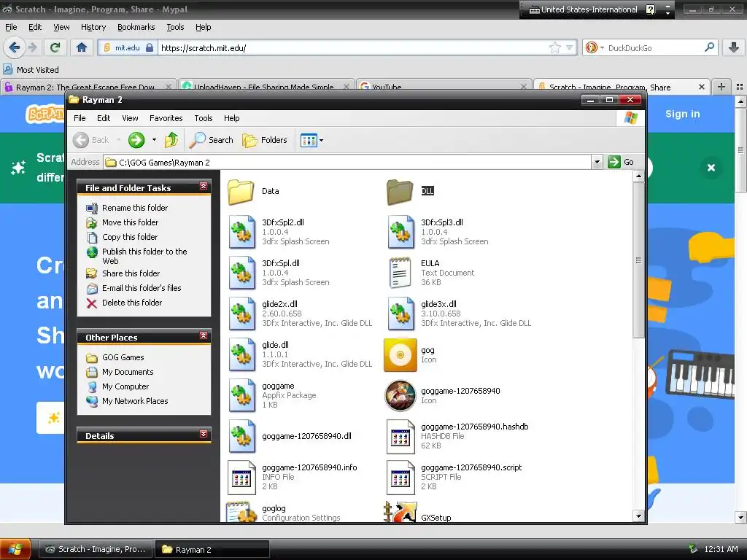This screenshot has width=747, height=560.
Task: Select the glide3x.dll file icon
Action: point(400,314)
